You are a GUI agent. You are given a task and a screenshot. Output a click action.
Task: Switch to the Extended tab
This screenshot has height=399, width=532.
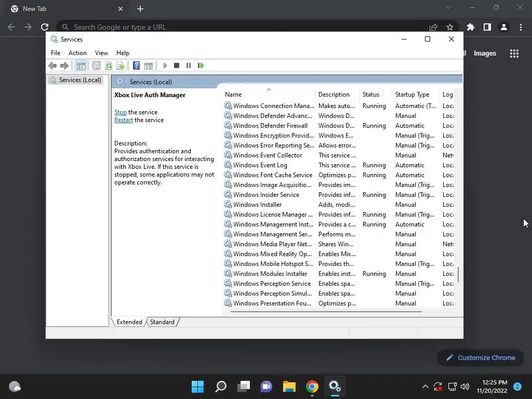click(x=129, y=322)
